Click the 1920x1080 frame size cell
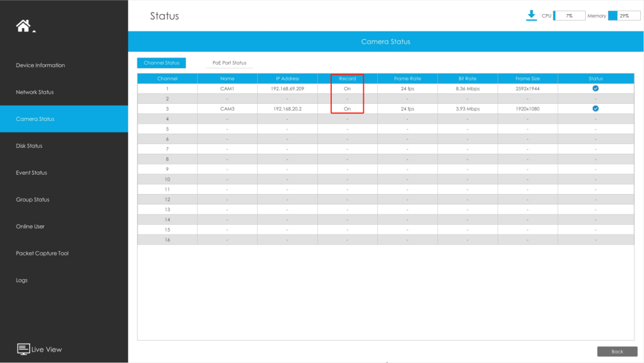The width and height of the screenshot is (644, 363). click(528, 109)
